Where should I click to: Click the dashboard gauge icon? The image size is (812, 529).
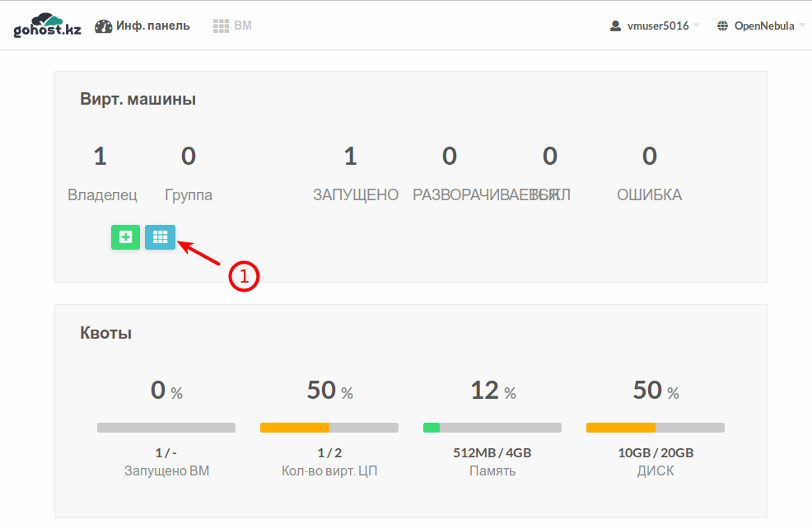tap(104, 26)
